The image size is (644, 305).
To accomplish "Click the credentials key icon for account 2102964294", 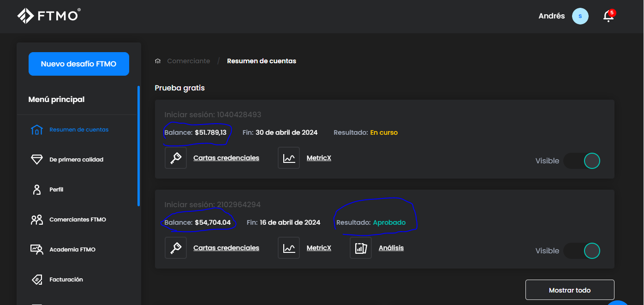I will click(176, 248).
